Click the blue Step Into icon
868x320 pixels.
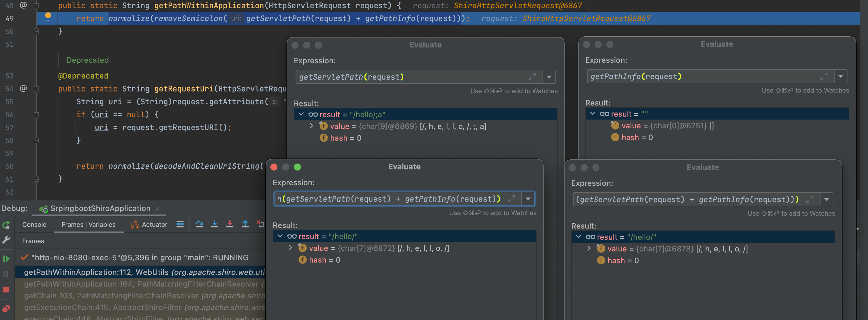214,224
